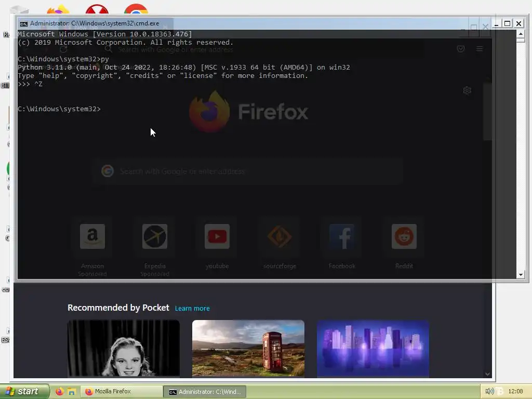The image size is (532, 399).
Task: Open the youtube shortcut tile in Firefox
Action: pos(217,236)
